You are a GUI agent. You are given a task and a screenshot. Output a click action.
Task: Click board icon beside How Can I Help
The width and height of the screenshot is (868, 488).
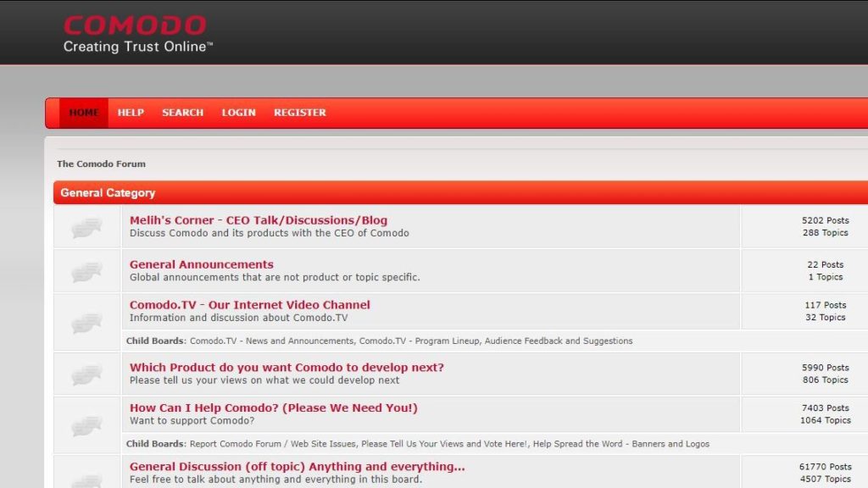(x=87, y=426)
